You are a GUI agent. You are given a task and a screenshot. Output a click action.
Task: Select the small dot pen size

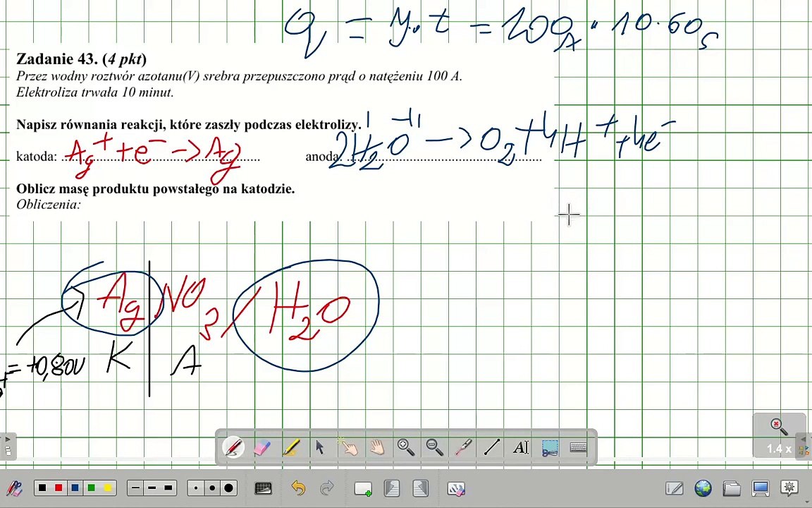pos(196,488)
